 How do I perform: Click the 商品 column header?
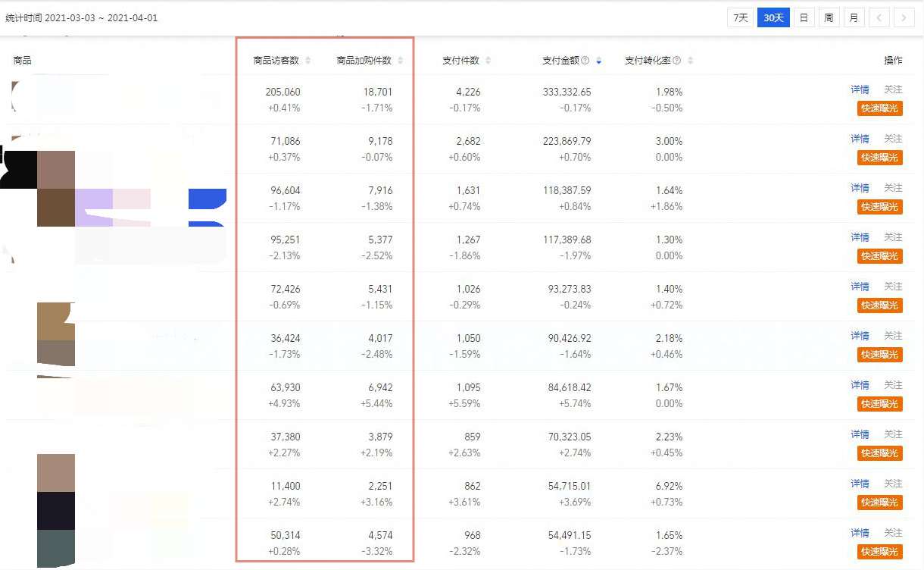coord(23,61)
